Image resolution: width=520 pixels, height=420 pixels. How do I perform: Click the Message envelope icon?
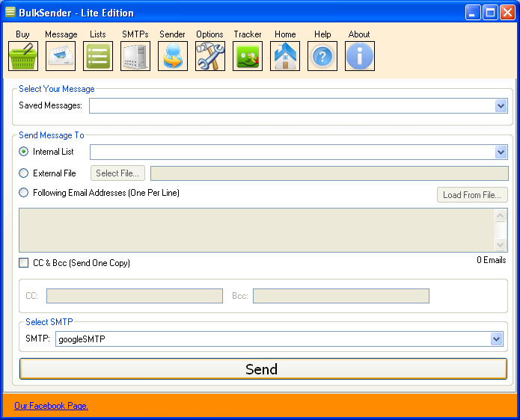tap(61, 56)
